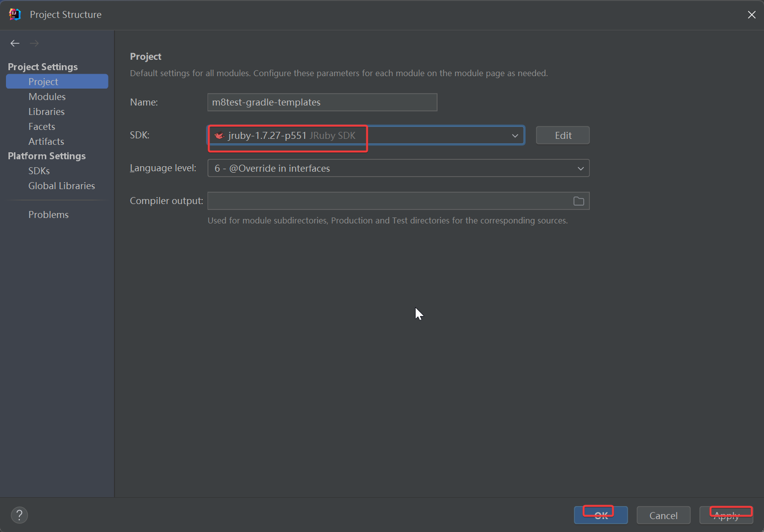View the Problems section
The width and height of the screenshot is (764, 532).
click(48, 214)
